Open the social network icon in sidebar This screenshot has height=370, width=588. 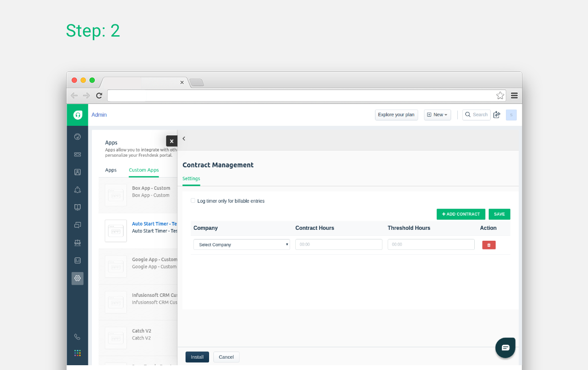pos(78,190)
